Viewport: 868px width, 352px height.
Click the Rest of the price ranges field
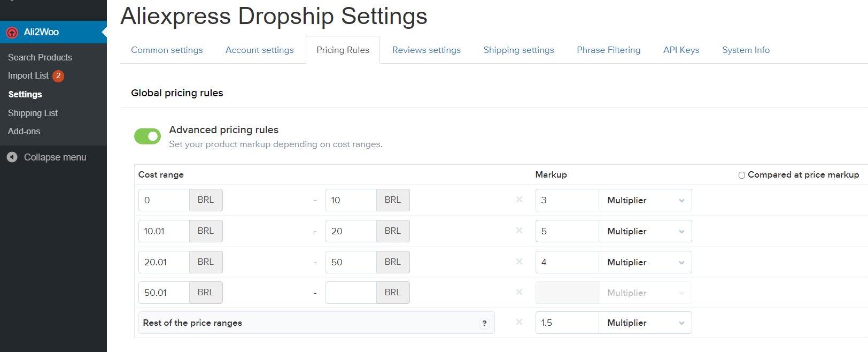316,323
